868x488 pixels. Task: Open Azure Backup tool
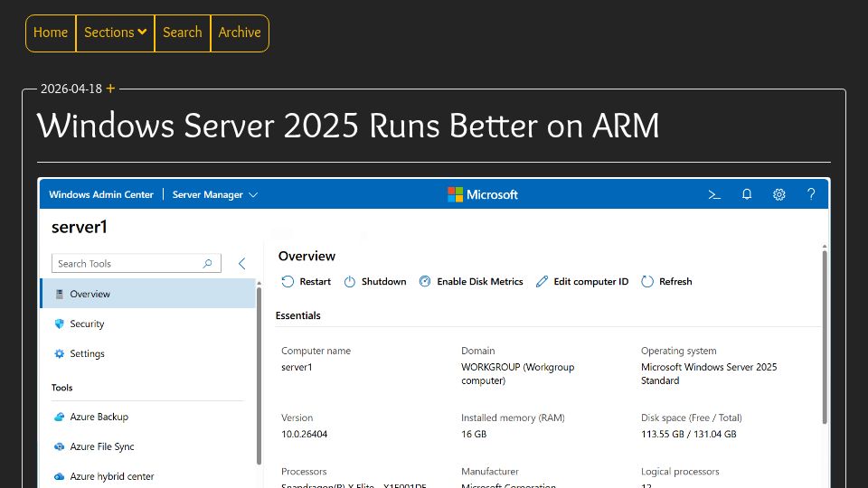click(147, 417)
